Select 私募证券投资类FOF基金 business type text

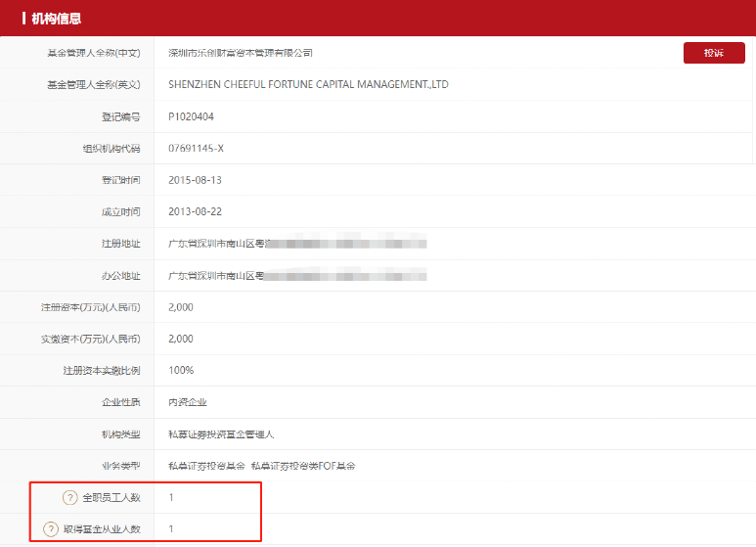click(303, 466)
